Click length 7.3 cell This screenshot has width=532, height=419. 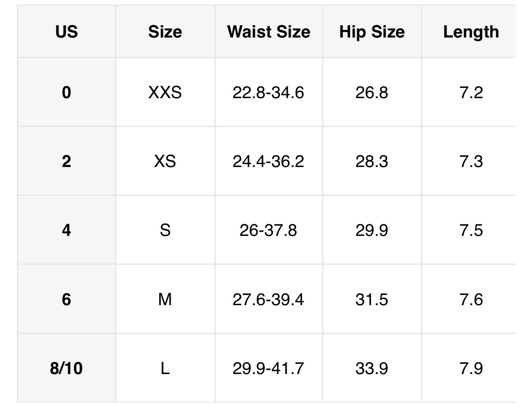tap(471, 161)
